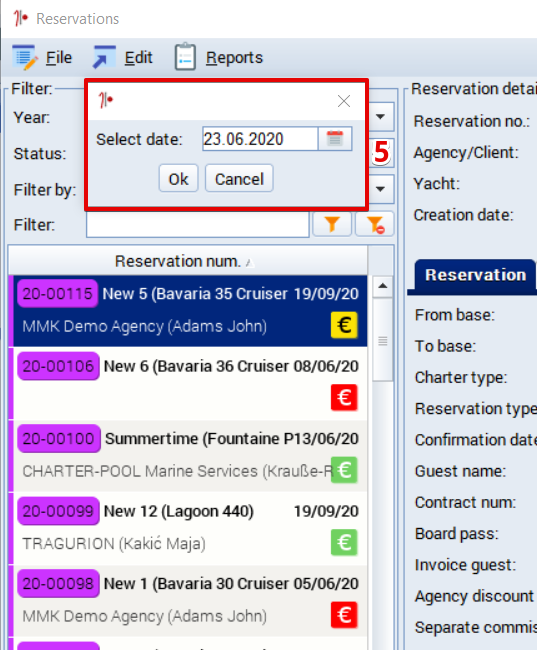Click the scroll up arrow in reservation list
537x650 pixels.
[382, 286]
